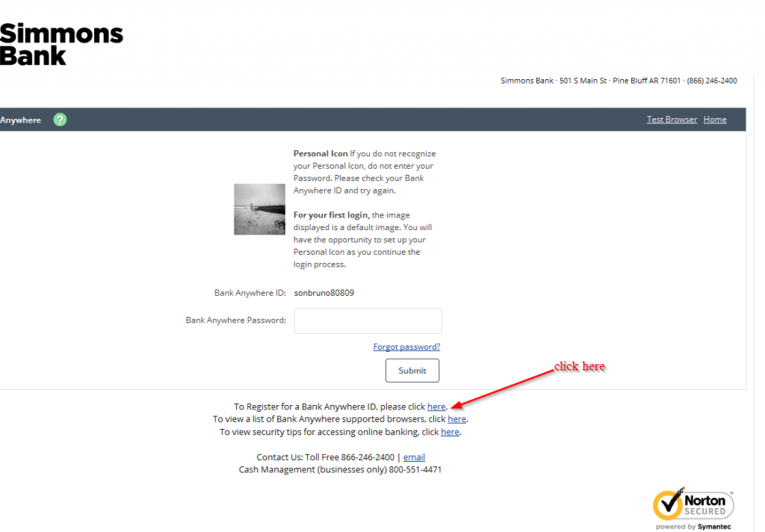This screenshot has height=532, width=765.
Task: Click the Forgot password? link
Action: point(406,347)
